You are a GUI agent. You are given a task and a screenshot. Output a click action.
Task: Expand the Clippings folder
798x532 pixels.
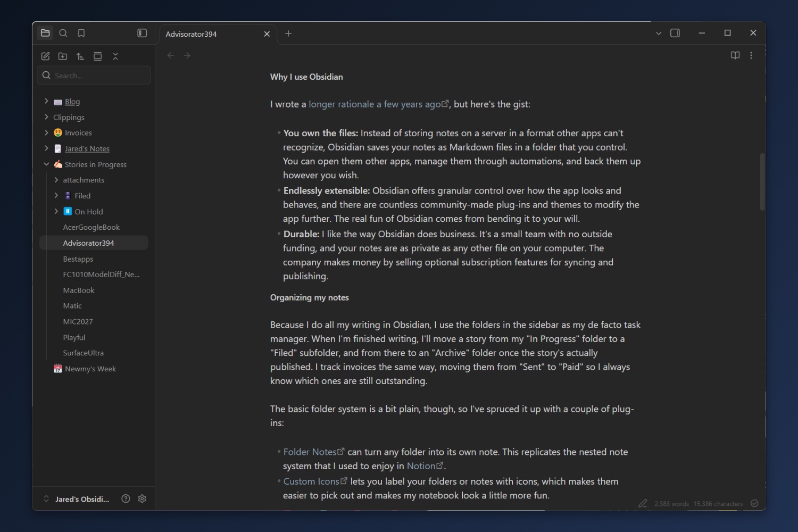[46, 117]
